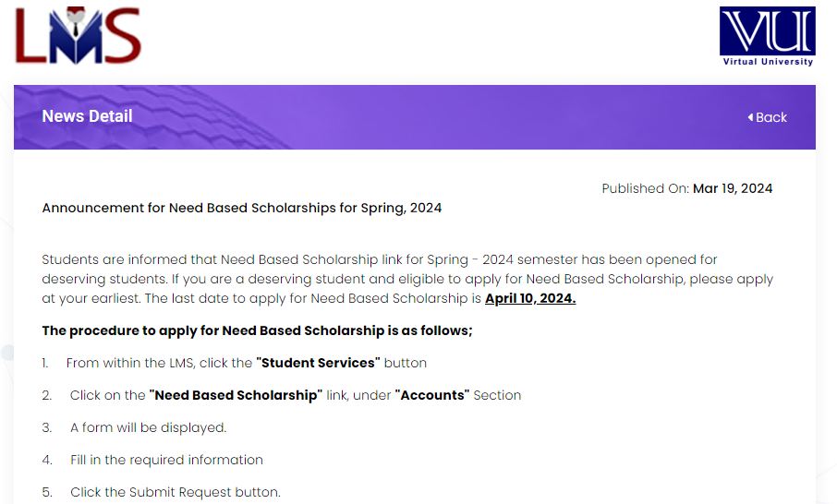Click the intro paragraph about deserving students
This screenshot has height=504, width=837.
point(407,279)
